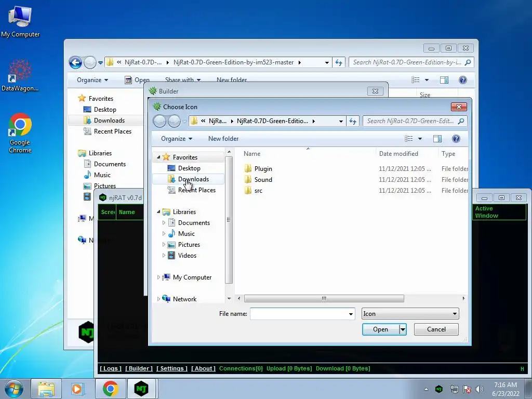The height and width of the screenshot is (399, 532).
Task: Open My Computer desktop icon
Action: (x=20, y=21)
